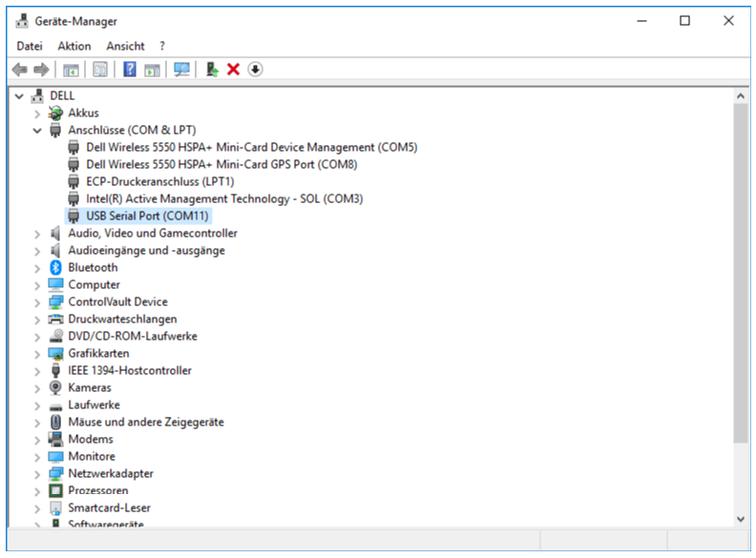Viewport: 756px width, 558px height.
Task: Select IEEE 1394-Hostcontroller label
Action: (130, 370)
